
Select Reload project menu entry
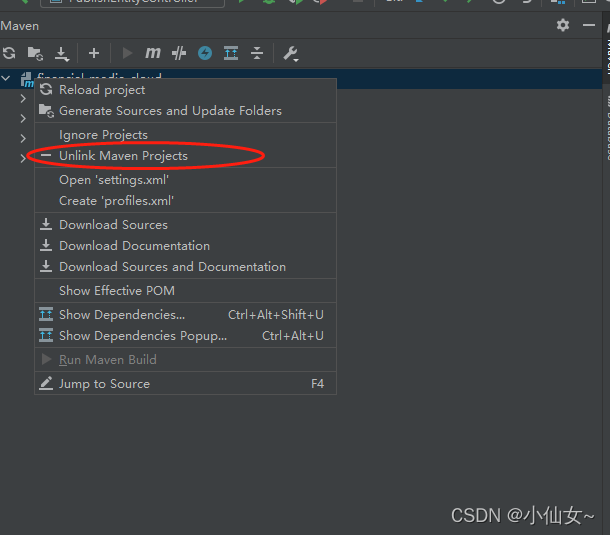point(186,90)
